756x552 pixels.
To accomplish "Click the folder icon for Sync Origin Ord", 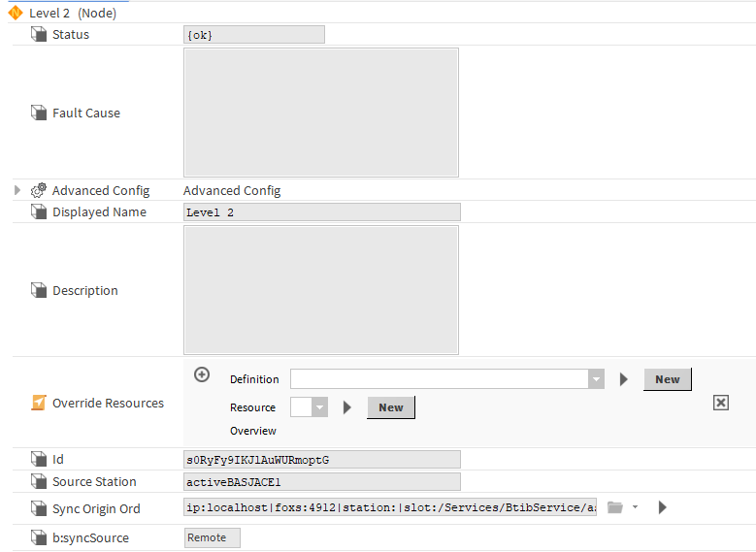I will (x=614, y=507).
